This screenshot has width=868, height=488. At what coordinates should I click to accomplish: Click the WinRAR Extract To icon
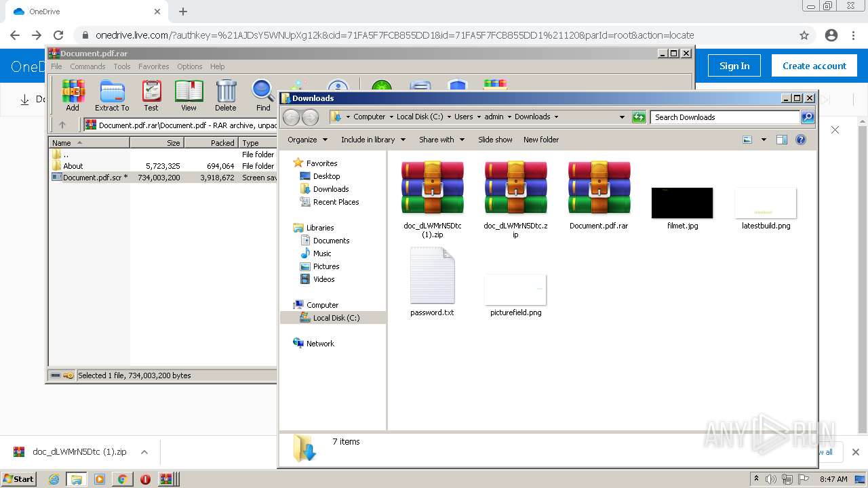tap(112, 95)
